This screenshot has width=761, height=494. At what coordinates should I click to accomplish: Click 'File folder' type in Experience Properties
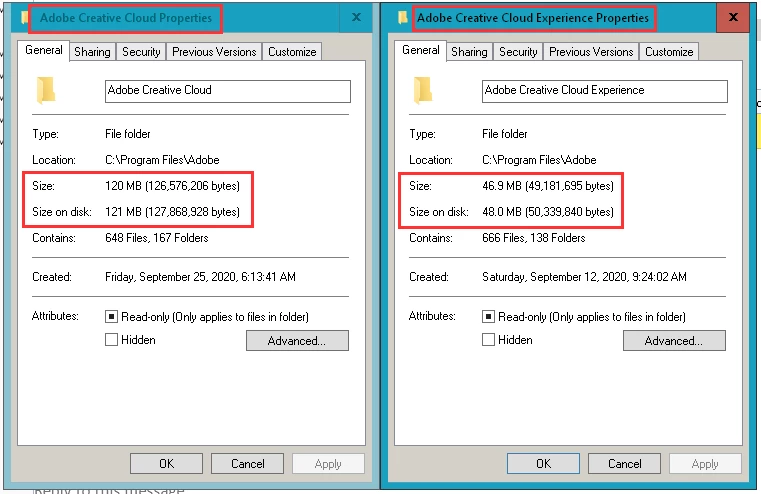pos(505,134)
